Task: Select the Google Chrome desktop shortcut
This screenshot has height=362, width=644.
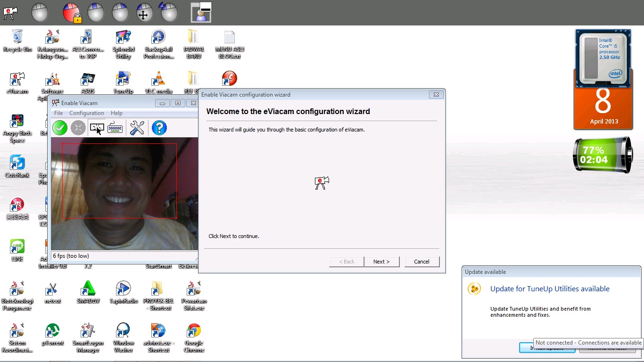Action: pyautogui.click(x=194, y=338)
